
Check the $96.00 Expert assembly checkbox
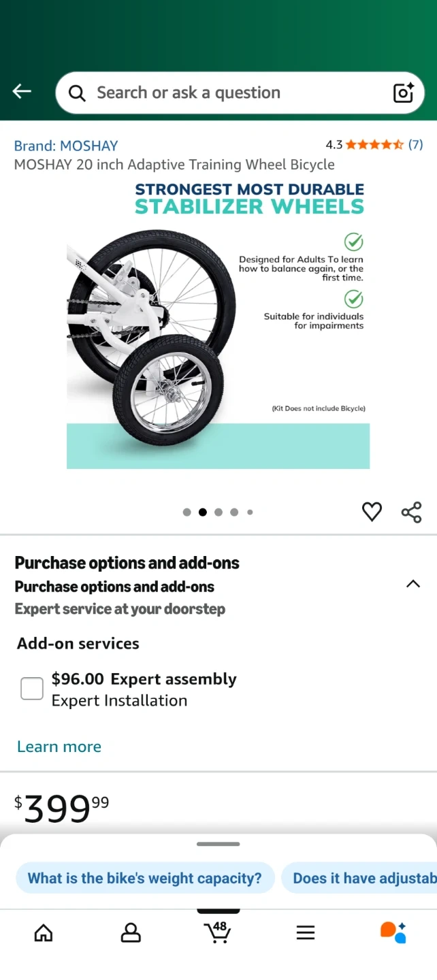tap(32, 689)
